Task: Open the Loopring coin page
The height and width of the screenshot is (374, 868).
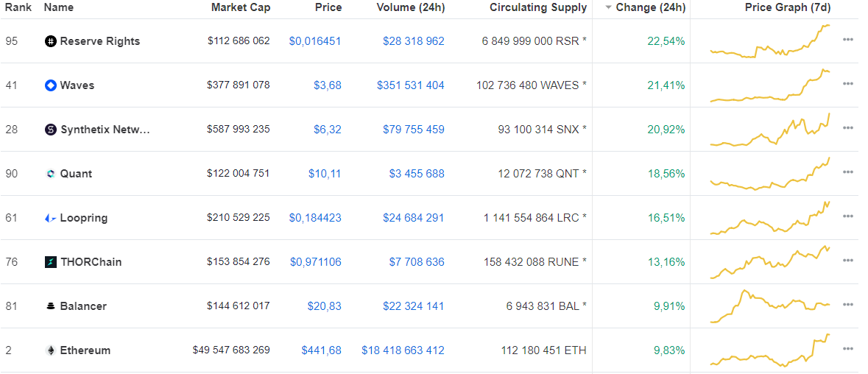Action: (x=84, y=218)
